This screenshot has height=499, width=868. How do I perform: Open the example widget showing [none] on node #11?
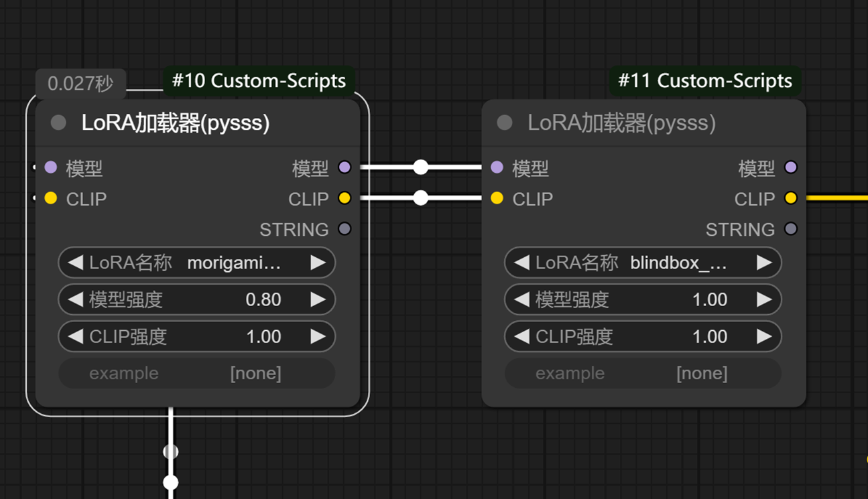(642, 373)
